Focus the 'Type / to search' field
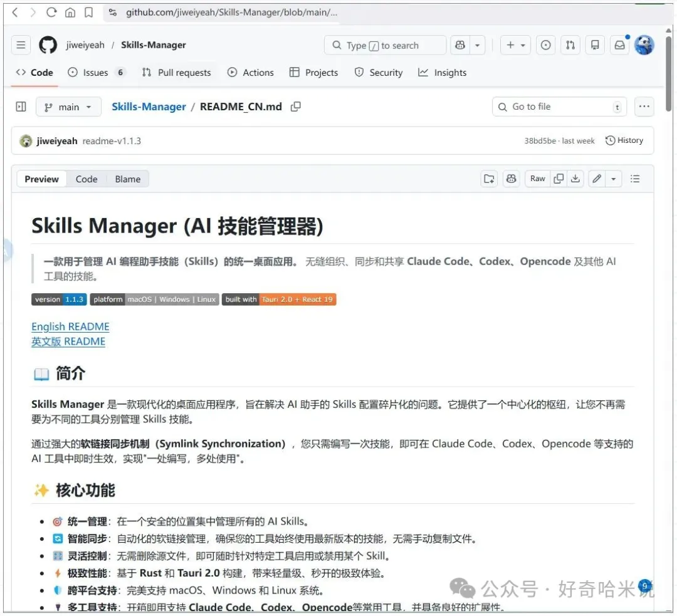Viewport: 677px width, 616px height. [x=385, y=45]
